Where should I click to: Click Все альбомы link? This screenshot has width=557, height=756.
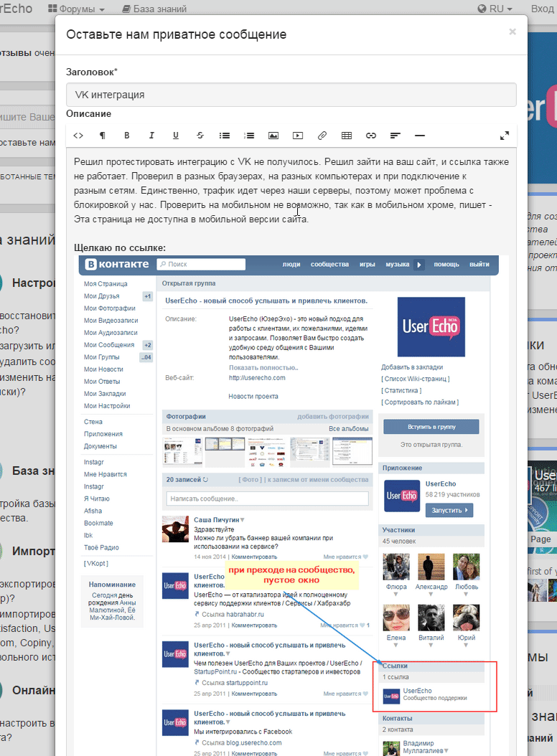[x=349, y=429]
